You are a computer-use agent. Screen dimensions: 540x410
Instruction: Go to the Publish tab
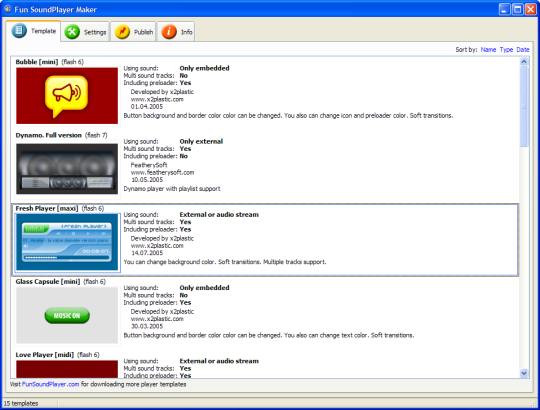[x=134, y=32]
